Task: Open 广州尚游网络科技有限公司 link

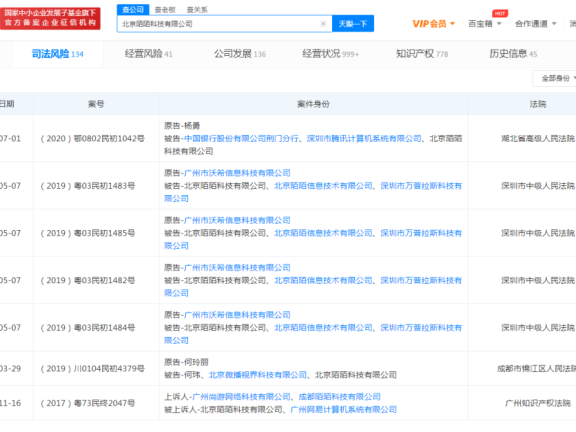Action: pos(241,397)
